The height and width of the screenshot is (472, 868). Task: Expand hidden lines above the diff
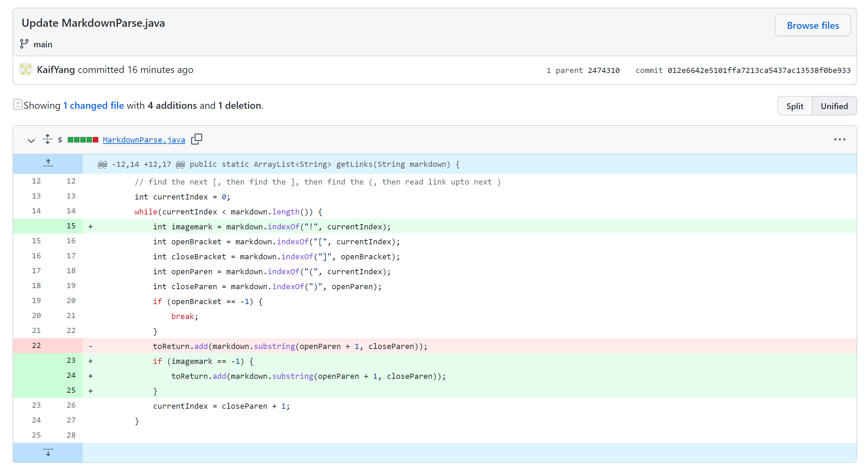coord(48,163)
